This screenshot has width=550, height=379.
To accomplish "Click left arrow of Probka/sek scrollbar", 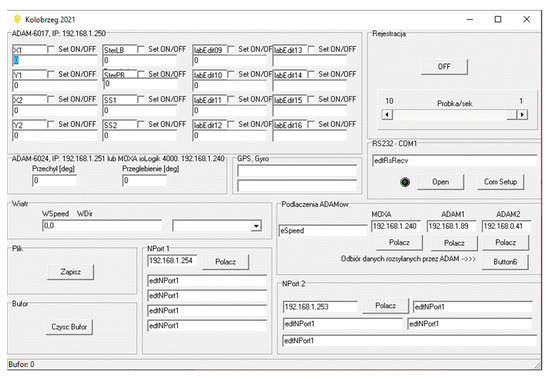I will (387, 114).
